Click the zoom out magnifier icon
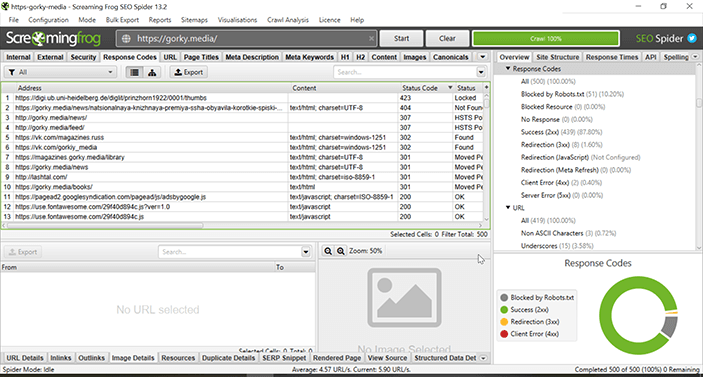The height and width of the screenshot is (377, 703). coord(328,251)
